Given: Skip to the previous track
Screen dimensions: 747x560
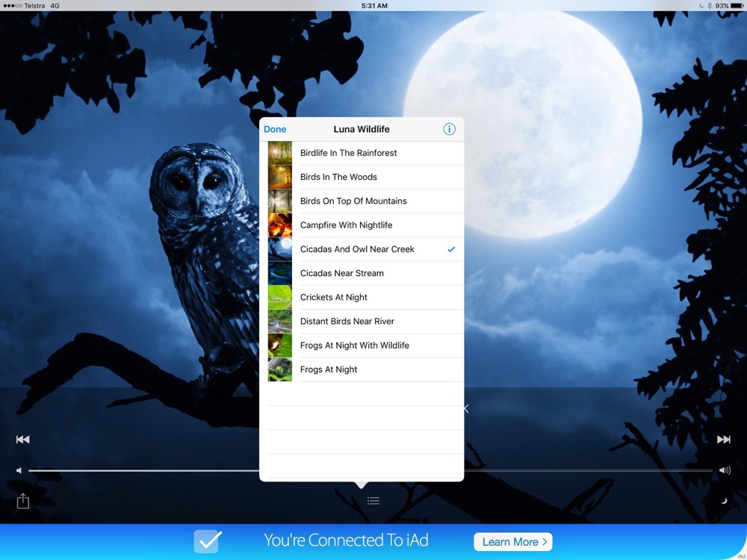Looking at the screenshot, I should [23, 440].
